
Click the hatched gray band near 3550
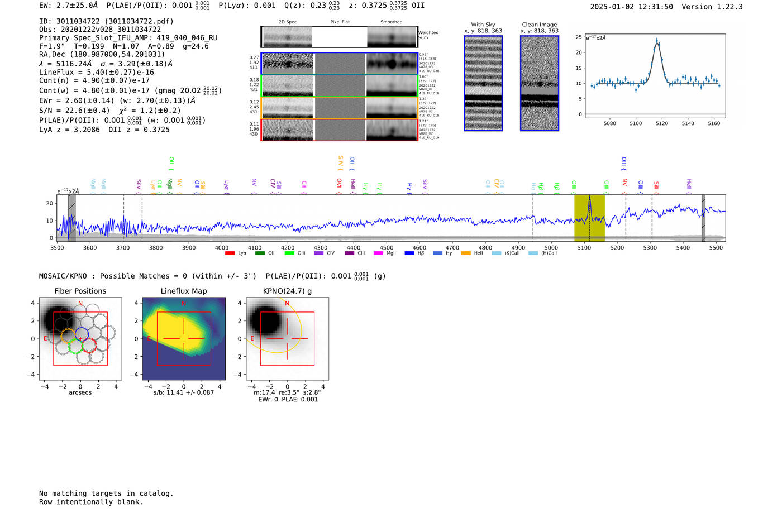[x=71, y=218]
